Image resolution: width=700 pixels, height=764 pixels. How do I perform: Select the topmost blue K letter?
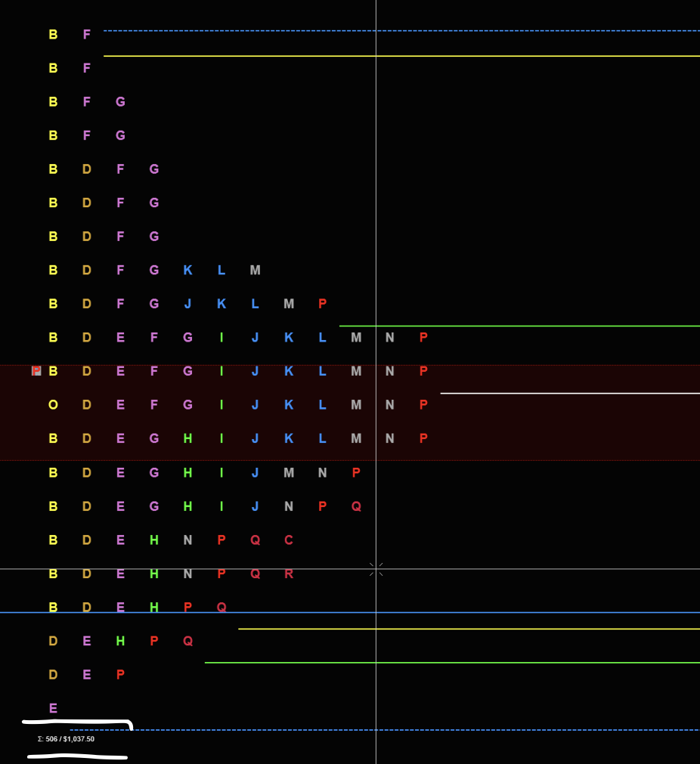coord(187,270)
